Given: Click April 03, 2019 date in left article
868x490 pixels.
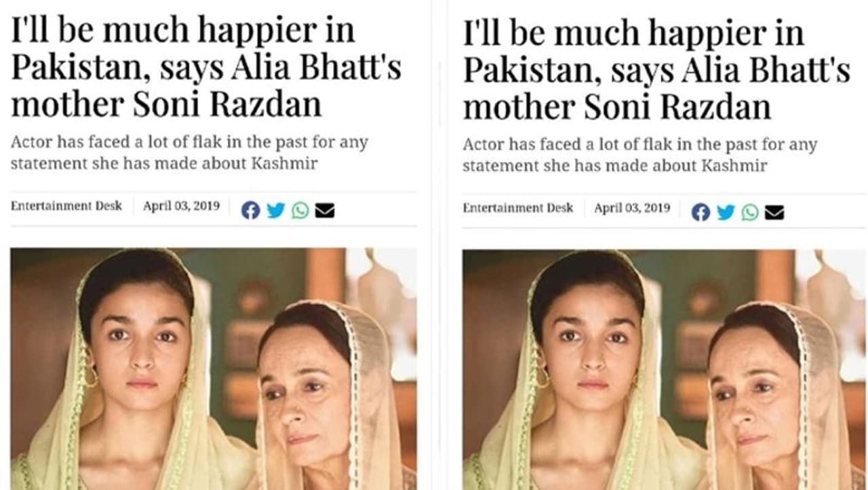Looking at the screenshot, I should tap(181, 206).
